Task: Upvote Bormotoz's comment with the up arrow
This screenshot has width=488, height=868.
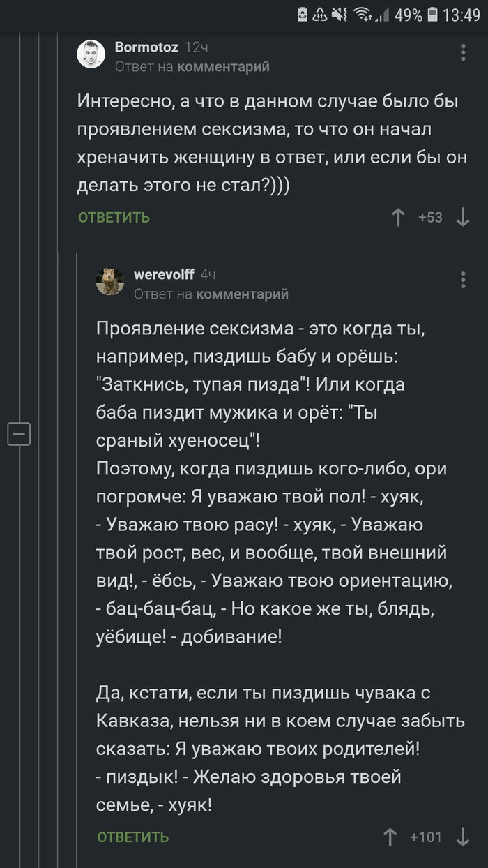Action: point(398,218)
